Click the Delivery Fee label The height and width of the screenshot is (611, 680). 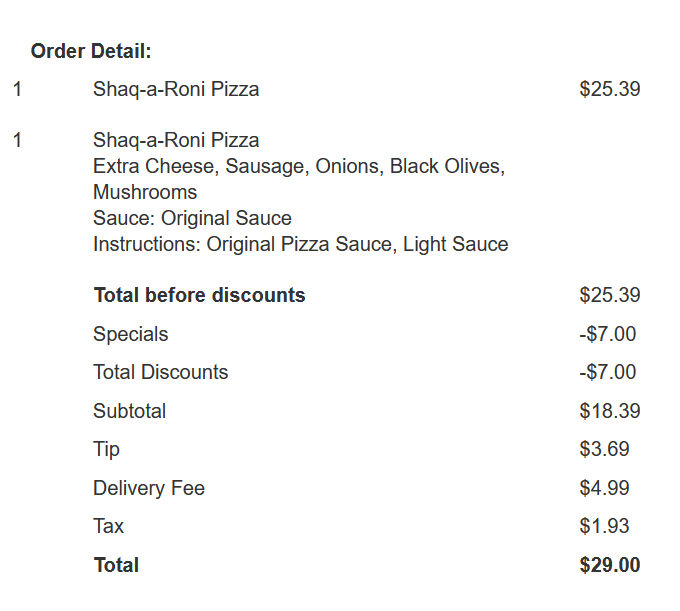click(x=148, y=488)
